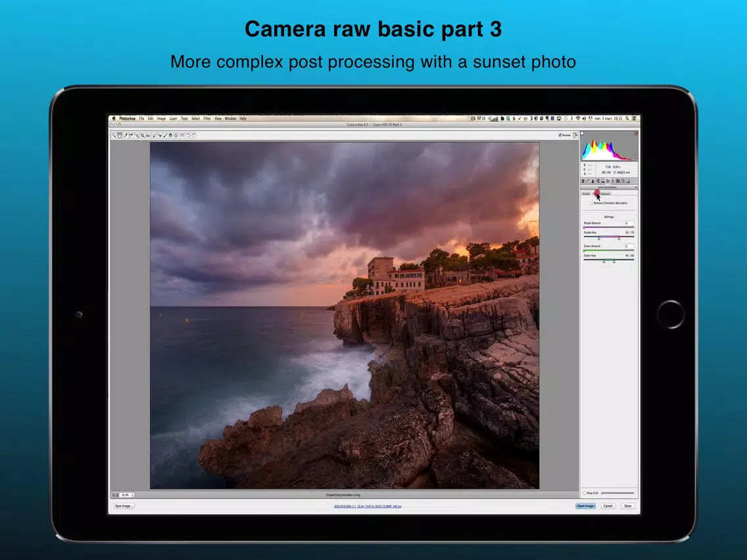Open the Tone Curve panel icon
Screen dimensions: 747x560
588,181
